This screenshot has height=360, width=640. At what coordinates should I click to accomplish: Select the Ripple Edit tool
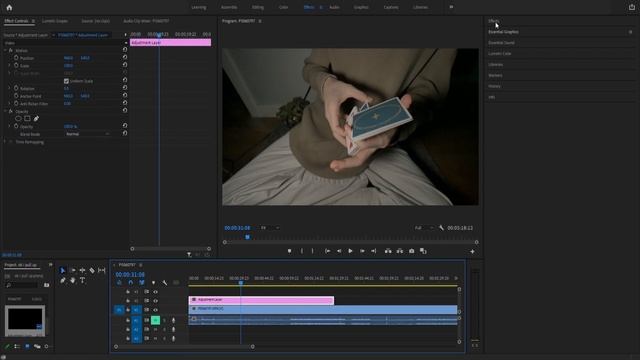[x=82, y=270]
